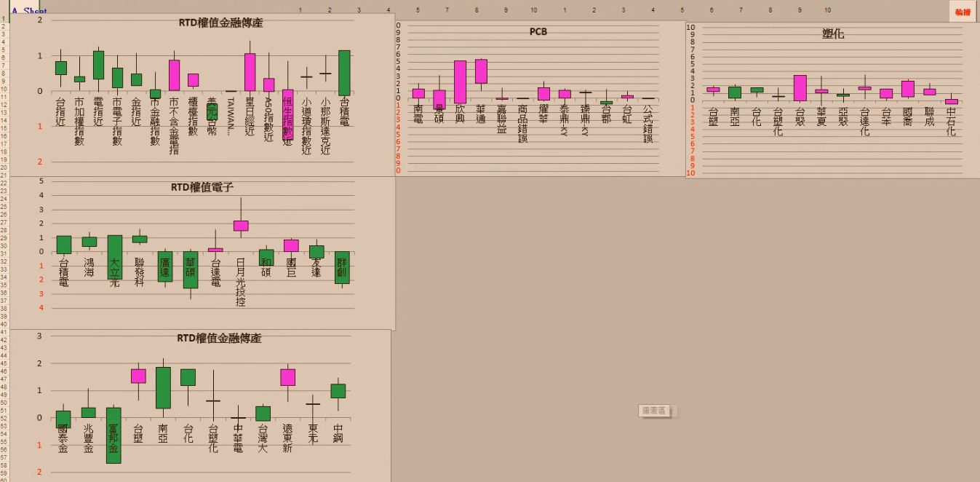This screenshot has width=980, height=482.
Task: Select the pink 台聚 candlestick in 塑化 chart
Action: tap(800, 88)
